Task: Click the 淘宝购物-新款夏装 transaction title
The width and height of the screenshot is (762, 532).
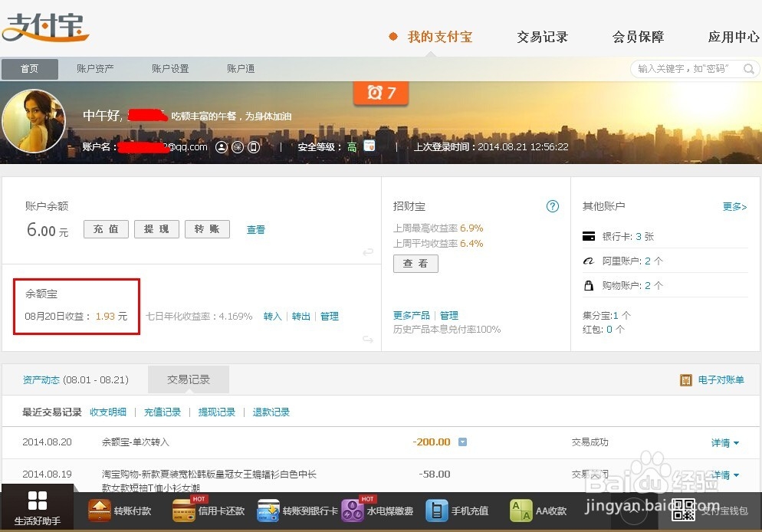Action: pyautogui.click(x=209, y=481)
